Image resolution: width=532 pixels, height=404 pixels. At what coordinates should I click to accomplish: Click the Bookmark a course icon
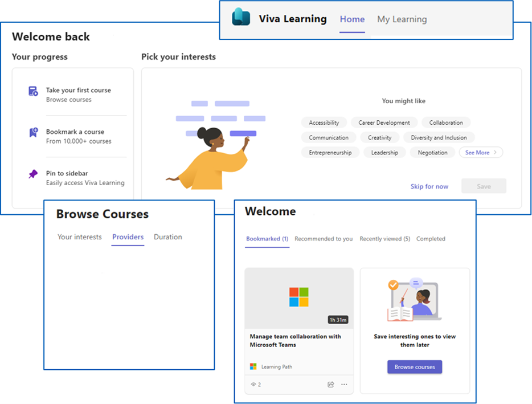[x=33, y=132]
